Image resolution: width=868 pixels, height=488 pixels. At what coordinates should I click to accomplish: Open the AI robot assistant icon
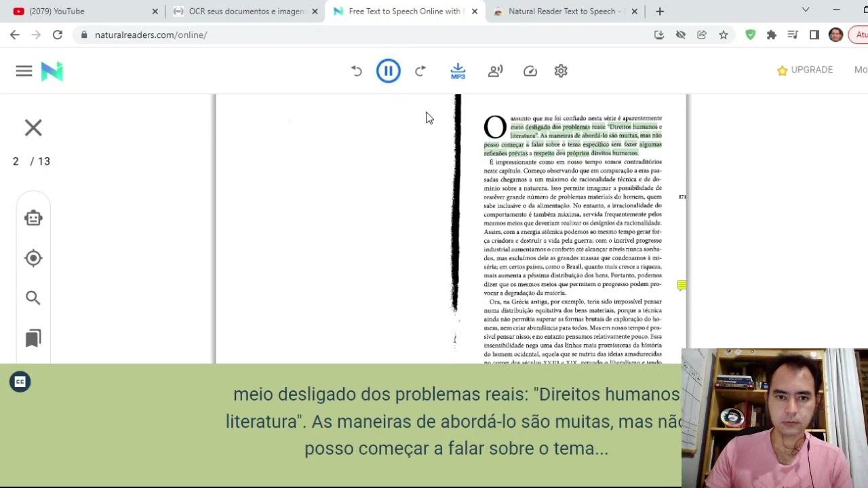(x=33, y=218)
